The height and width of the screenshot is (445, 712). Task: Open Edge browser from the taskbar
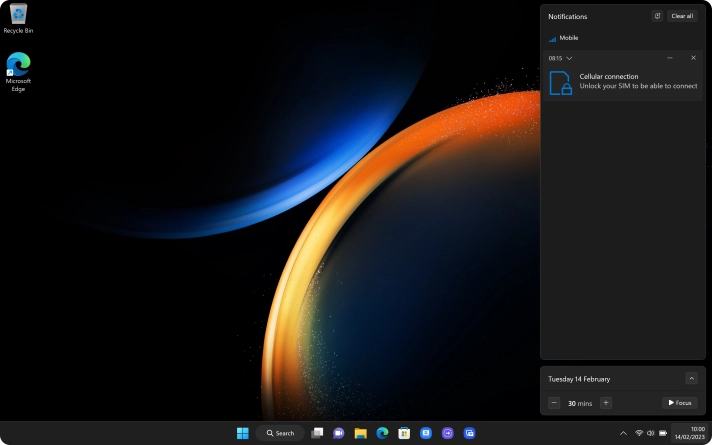click(x=382, y=433)
